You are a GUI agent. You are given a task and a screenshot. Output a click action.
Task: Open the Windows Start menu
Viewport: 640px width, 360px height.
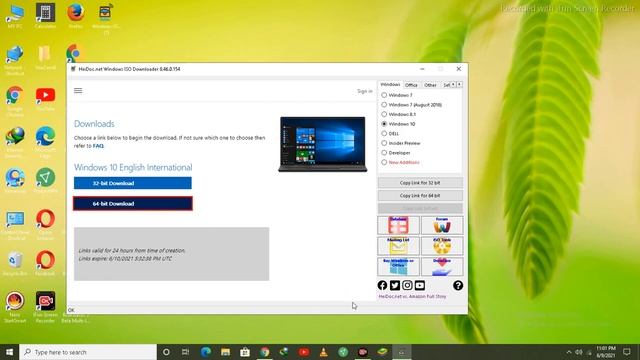pyautogui.click(x=9, y=352)
